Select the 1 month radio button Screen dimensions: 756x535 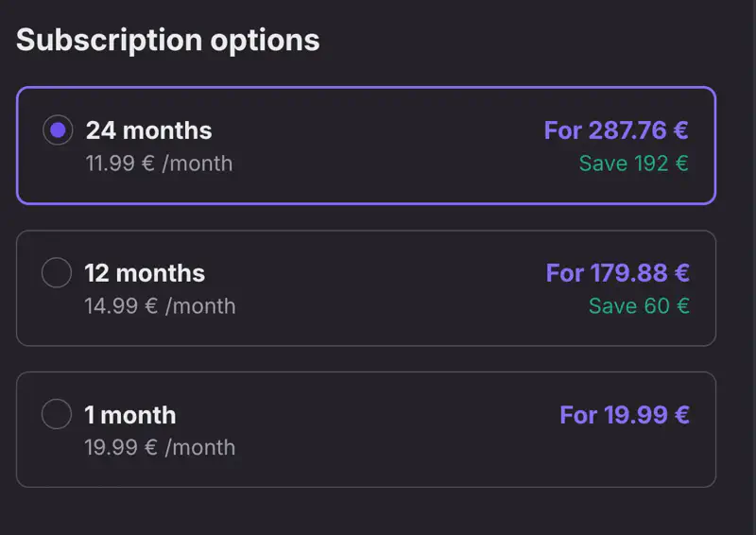click(57, 414)
